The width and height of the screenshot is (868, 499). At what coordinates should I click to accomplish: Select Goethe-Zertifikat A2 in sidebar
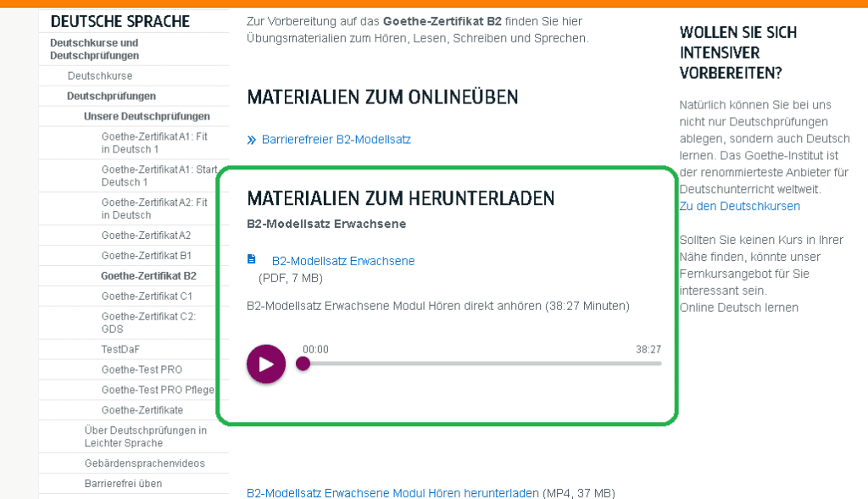(146, 236)
